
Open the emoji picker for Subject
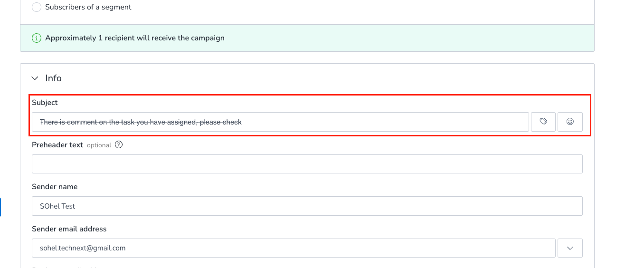[570, 122]
